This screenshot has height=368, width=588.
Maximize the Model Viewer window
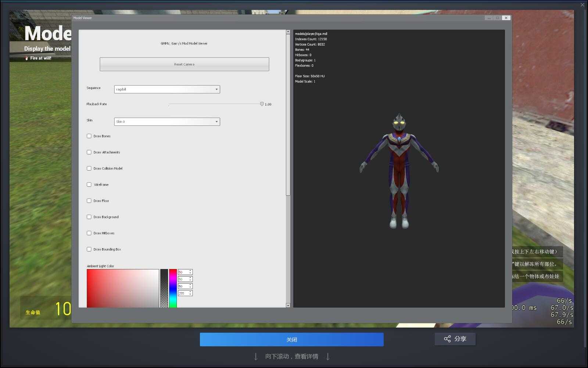pos(498,18)
